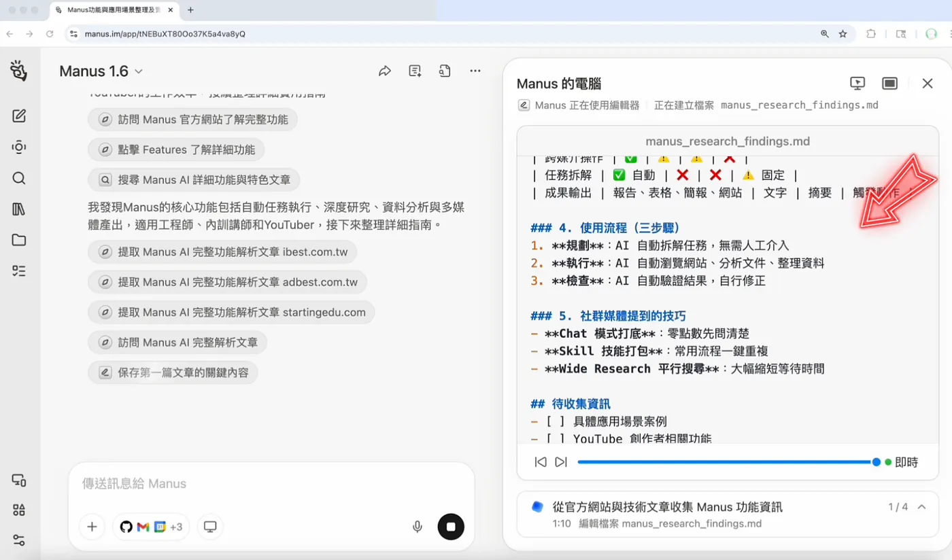Stop the running task with the black stop button
Screen dimensions: 952x560
(451, 527)
